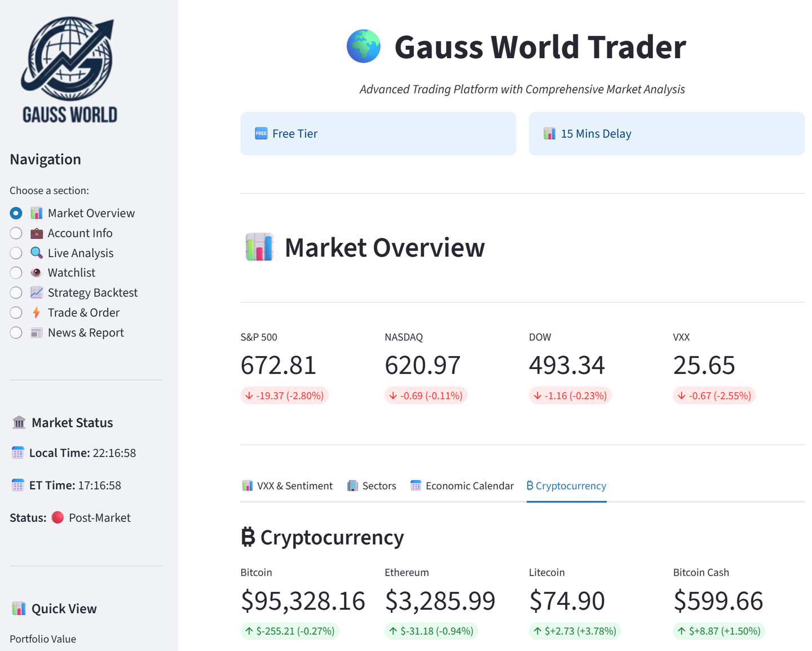
Task: Click the Bitcoin price value
Action: [303, 601]
